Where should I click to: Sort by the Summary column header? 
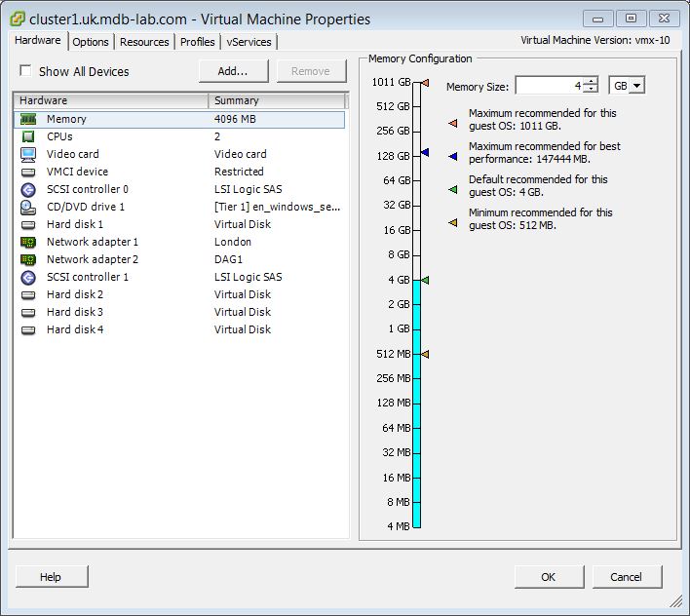tap(277, 100)
